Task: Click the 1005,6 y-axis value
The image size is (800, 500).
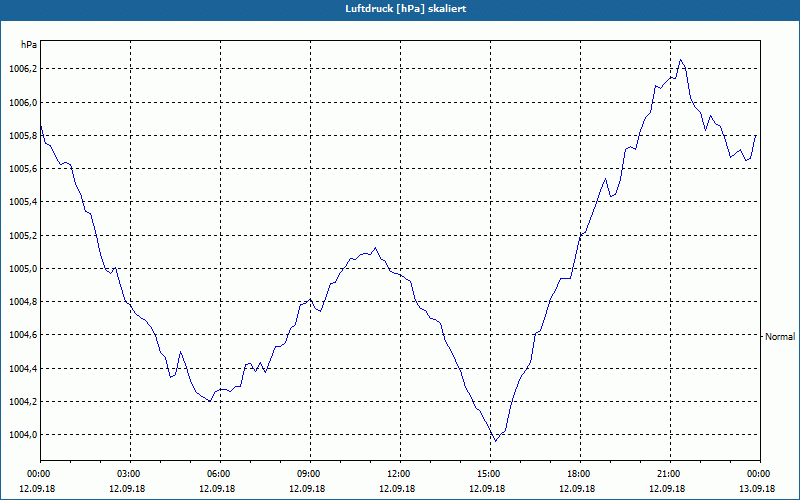Action: [x=23, y=169]
